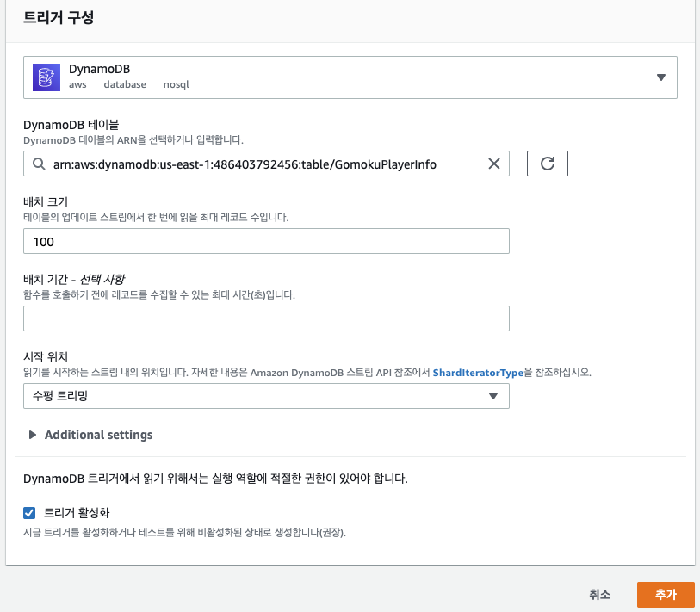Click the GomokuPlayerInfo table ARN input
700x612 pixels.
pos(266,164)
